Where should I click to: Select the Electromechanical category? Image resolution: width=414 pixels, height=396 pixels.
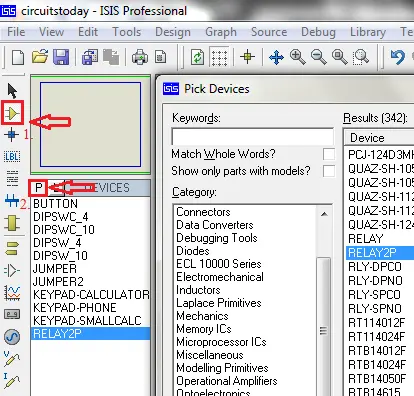click(x=220, y=277)
